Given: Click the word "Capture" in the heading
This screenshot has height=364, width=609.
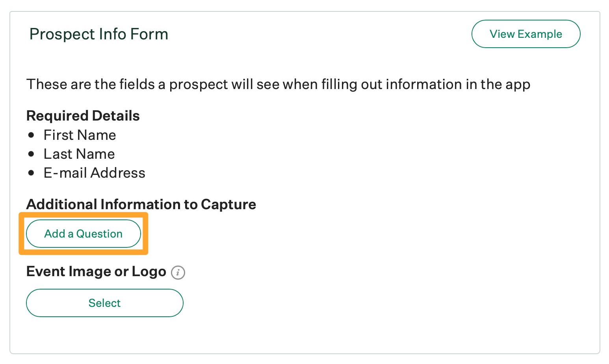Looking at the screenshot, I should (x=228, y=204).
